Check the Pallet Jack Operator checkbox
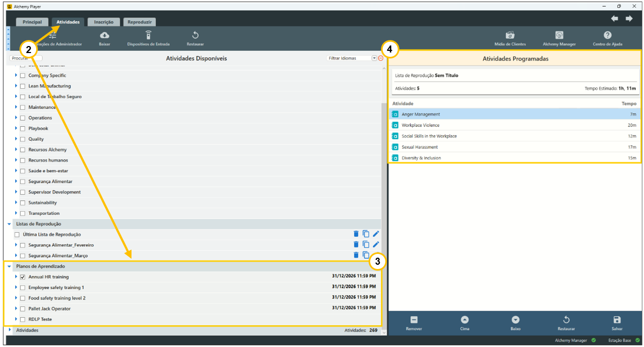Image resolution: width=644 pixels, height=347 pixels. (23, 309)
